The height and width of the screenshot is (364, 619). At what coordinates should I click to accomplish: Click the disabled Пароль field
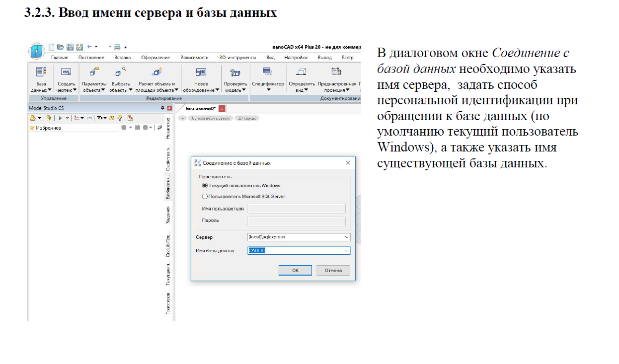297,221
